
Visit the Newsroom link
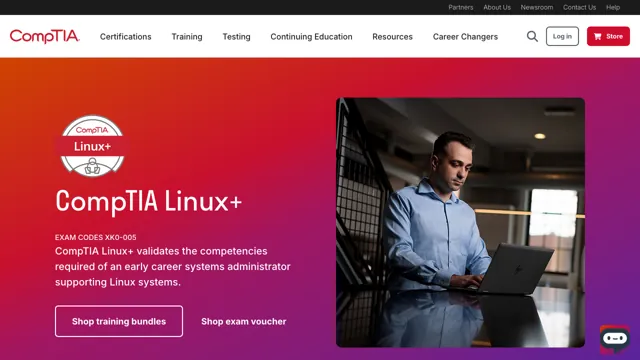(x=537, y=7)
